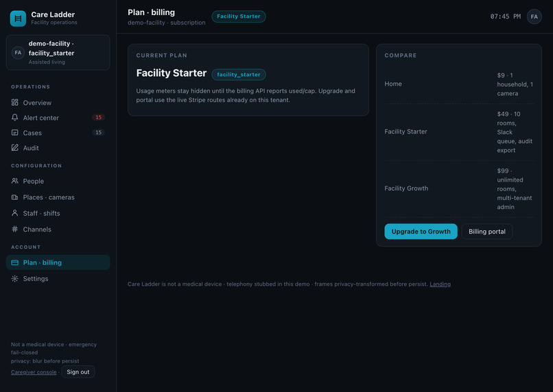Click the Facility Growth row label
The height and width of the screenshot is (392, 553).
coord(406,188)
